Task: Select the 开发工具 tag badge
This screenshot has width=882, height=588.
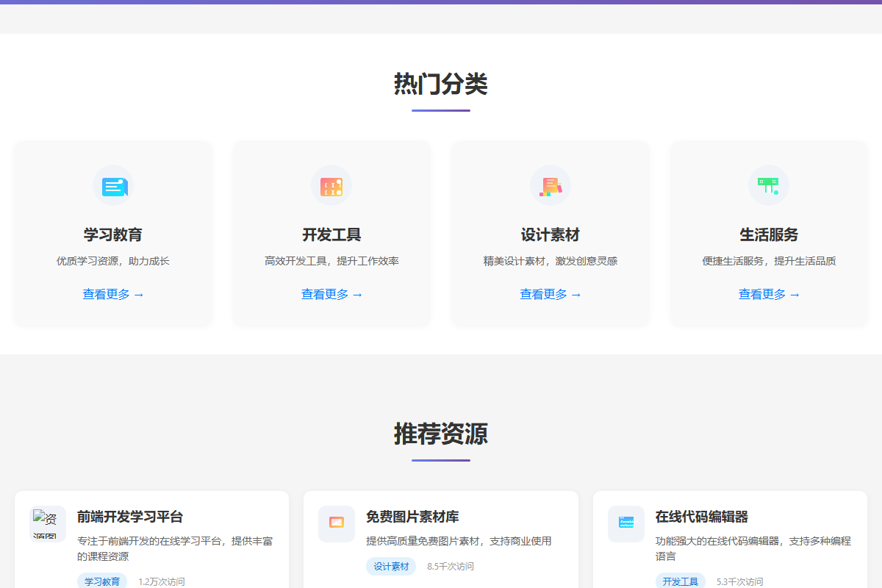Action: point(680,581)
